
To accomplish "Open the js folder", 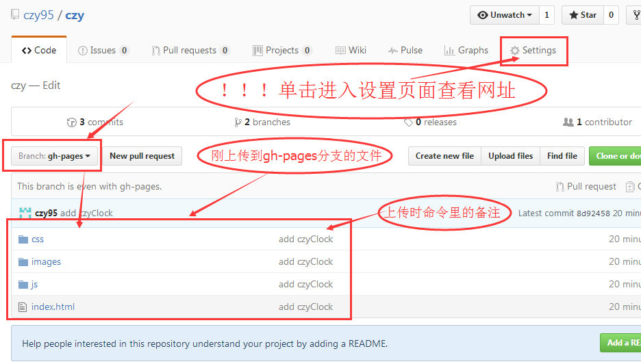I will pos(34,285).
